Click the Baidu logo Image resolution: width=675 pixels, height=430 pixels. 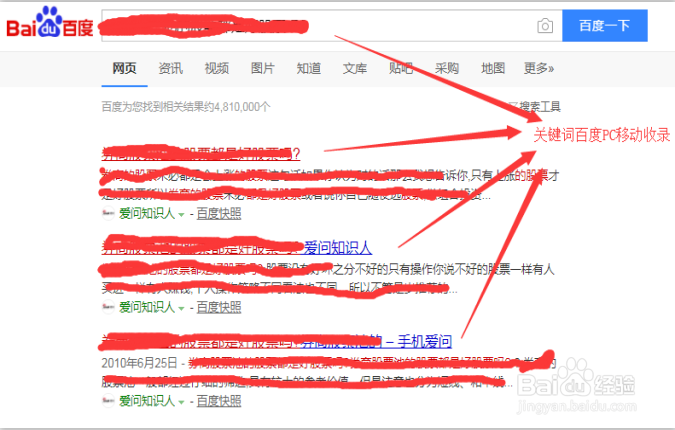[50, 22]
